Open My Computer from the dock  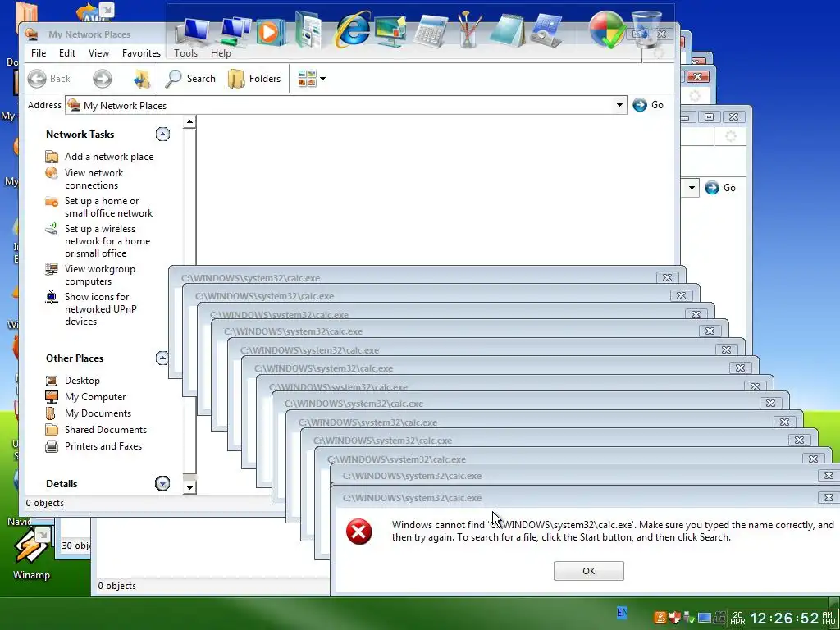(192, 32)
